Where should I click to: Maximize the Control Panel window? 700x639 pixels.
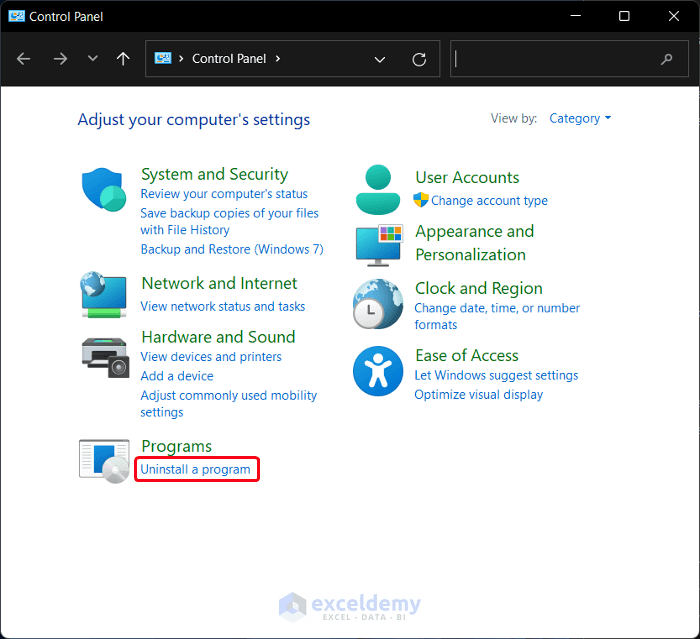(624, 16)
